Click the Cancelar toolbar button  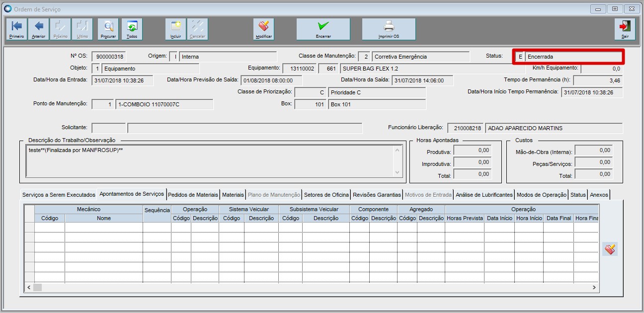point(197,29)
